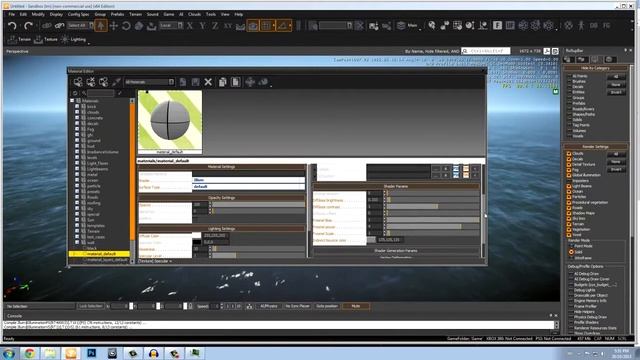Click the Unlink objects icon
The image size is (640, 360).
click(60, 26)
